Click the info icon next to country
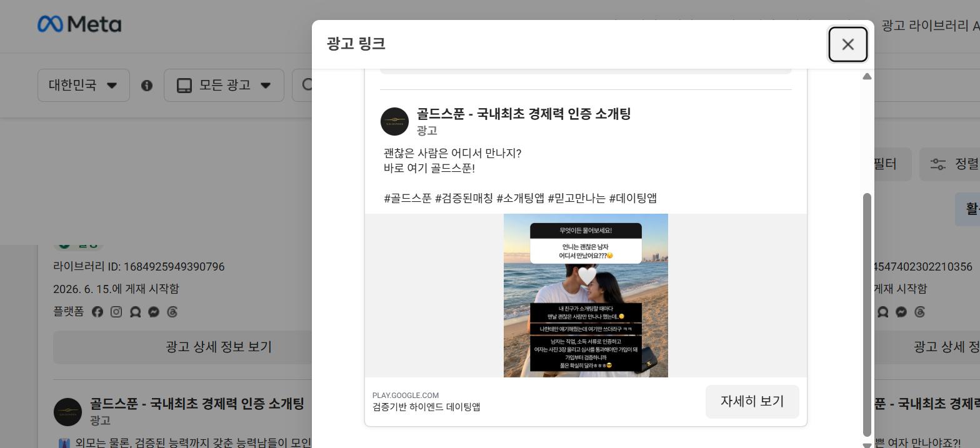This screenshot has height=448, width=980. [x=147, y=86]
